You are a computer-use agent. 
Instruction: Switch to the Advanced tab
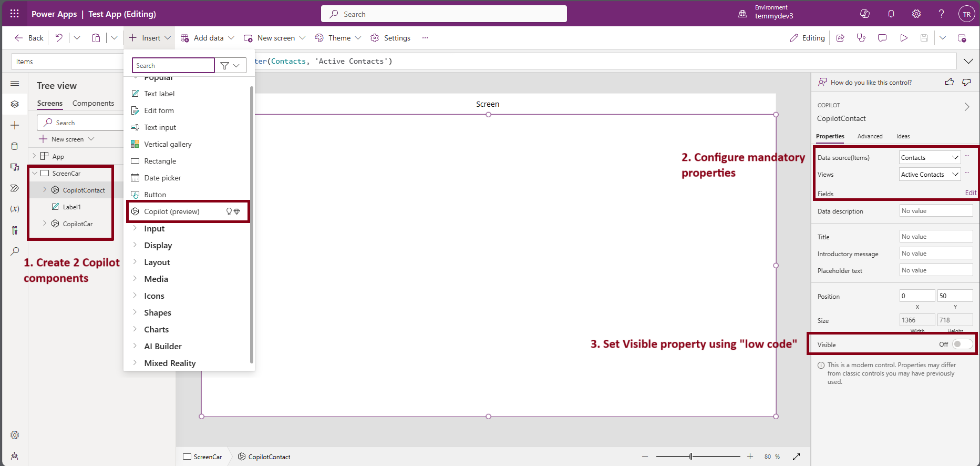pyautogui.click(x=870, y=136)
